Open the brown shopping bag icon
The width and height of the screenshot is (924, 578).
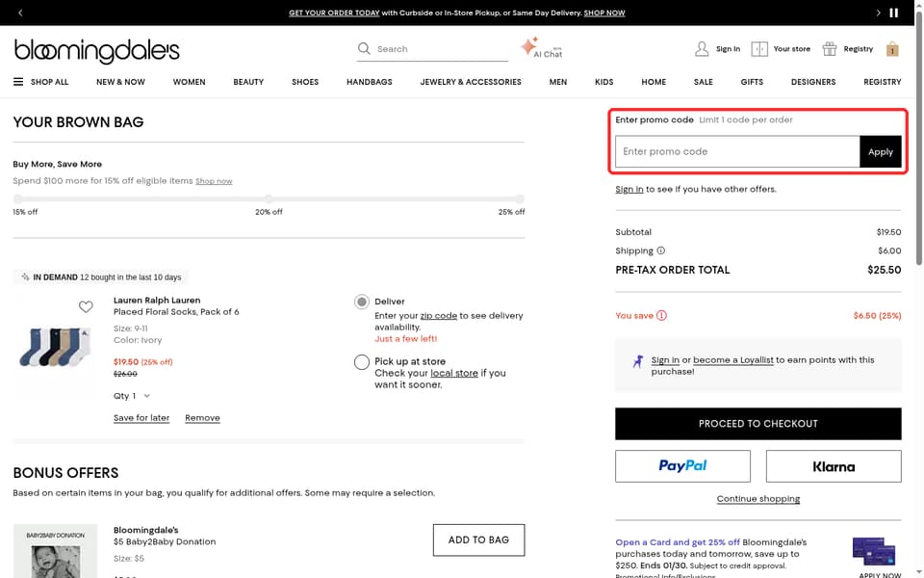coord(892,49)
